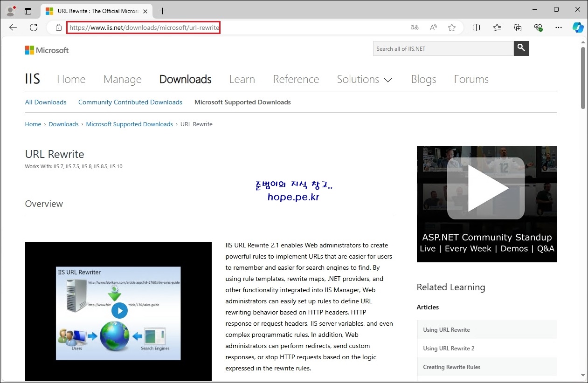This screenshot has width=588, height=383.
Task: Click the Downloads breadcrumb link
Action: [x=63, y=124]
